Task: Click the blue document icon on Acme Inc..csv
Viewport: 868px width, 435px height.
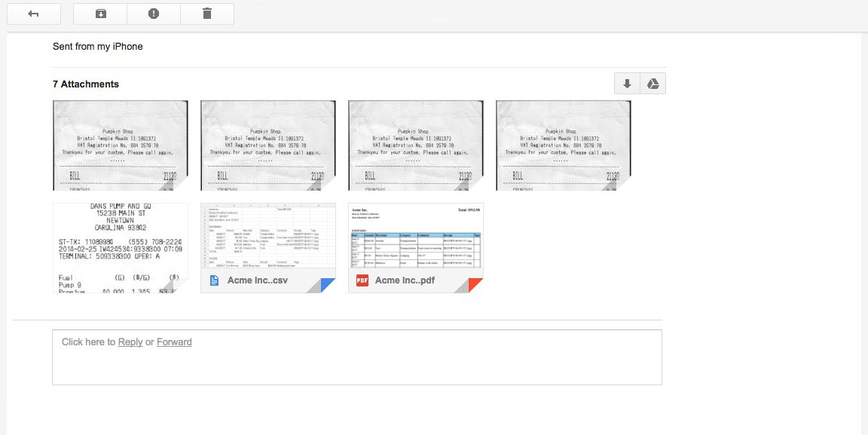Action: click(214, 280)
